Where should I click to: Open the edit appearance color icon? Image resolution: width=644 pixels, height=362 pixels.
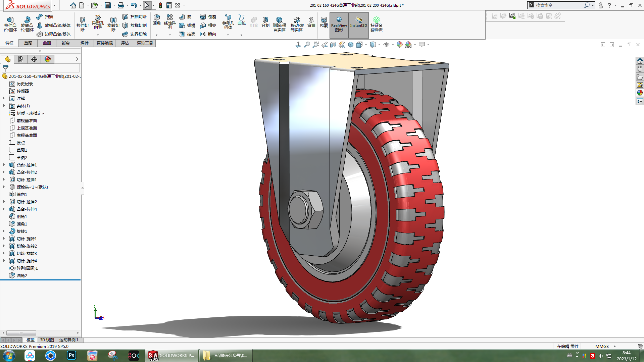click(399, 45)
